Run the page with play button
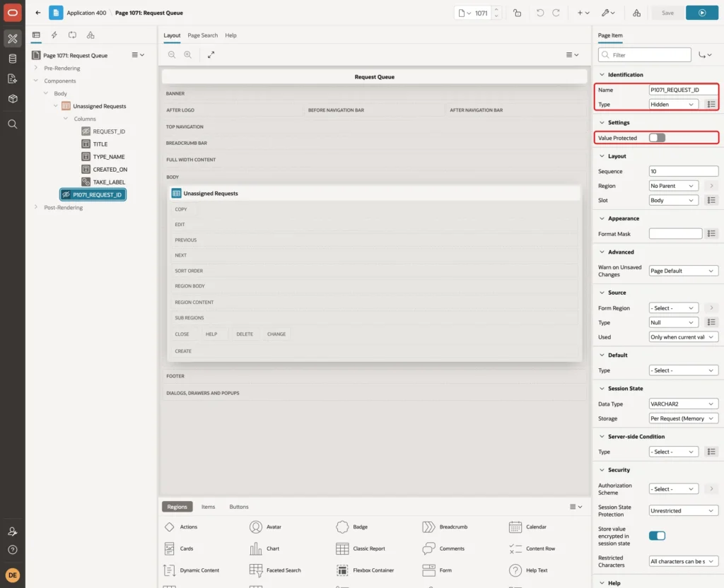The width and height of the screenshot is (724, 588). coord(702,13)
